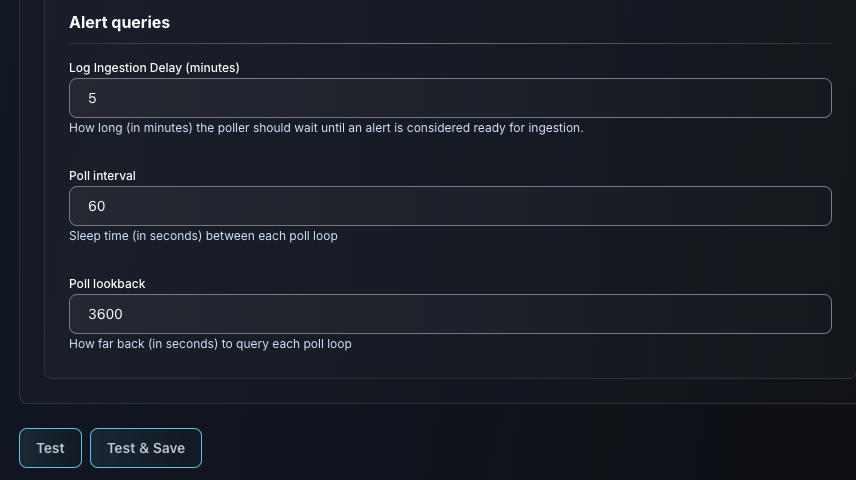856x480 pixels.
Task: Click the Log Ingestion Delay (minutes) label
Action: 154,68
